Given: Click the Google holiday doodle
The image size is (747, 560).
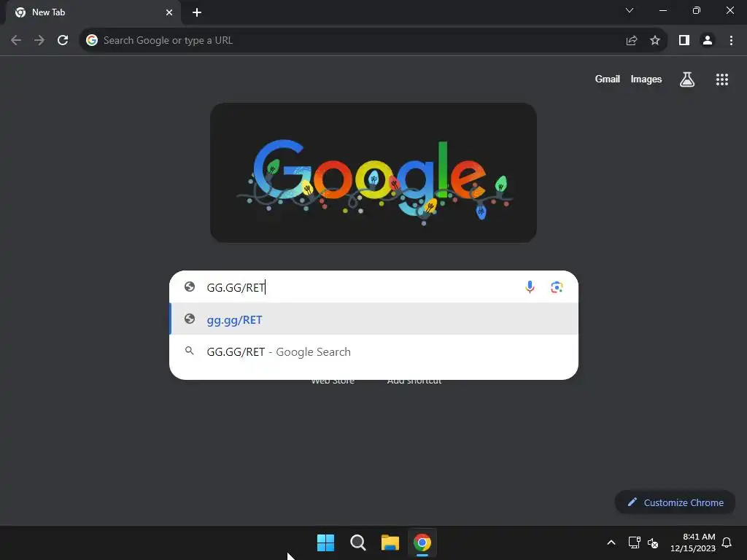Looking at the screenshot, I should [373, 173].
